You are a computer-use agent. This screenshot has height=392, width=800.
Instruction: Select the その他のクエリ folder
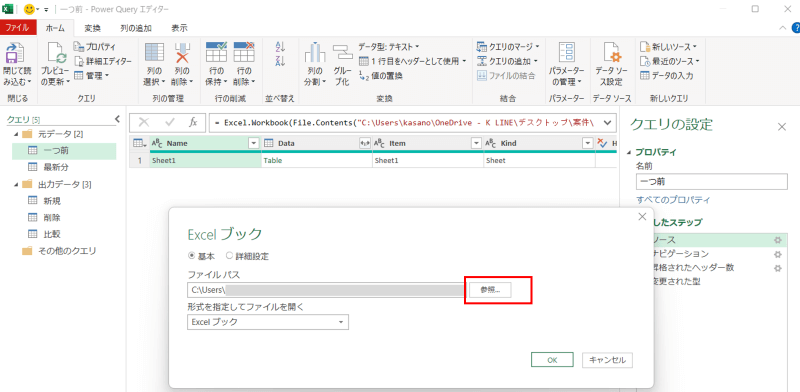tap(59, 251)
